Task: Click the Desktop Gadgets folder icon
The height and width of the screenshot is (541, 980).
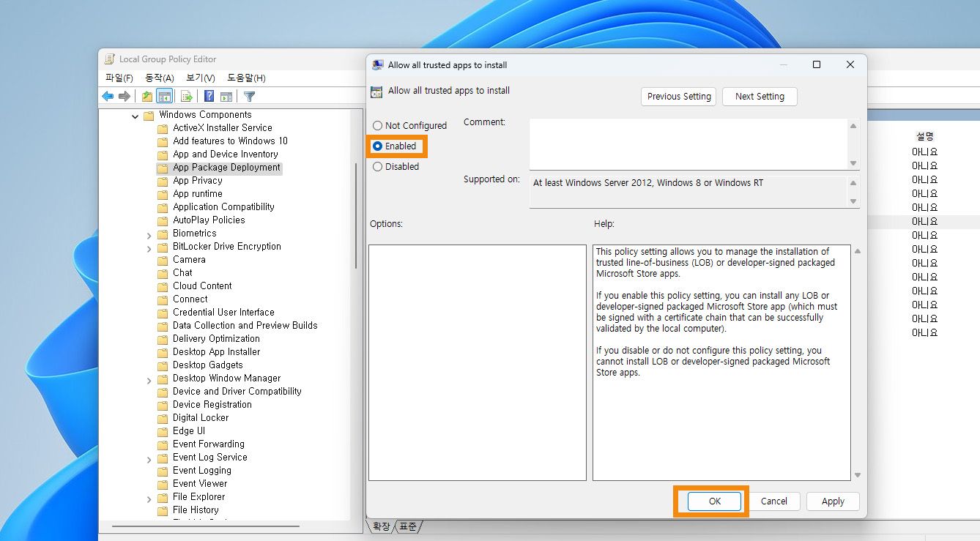Action: [163, 365]
